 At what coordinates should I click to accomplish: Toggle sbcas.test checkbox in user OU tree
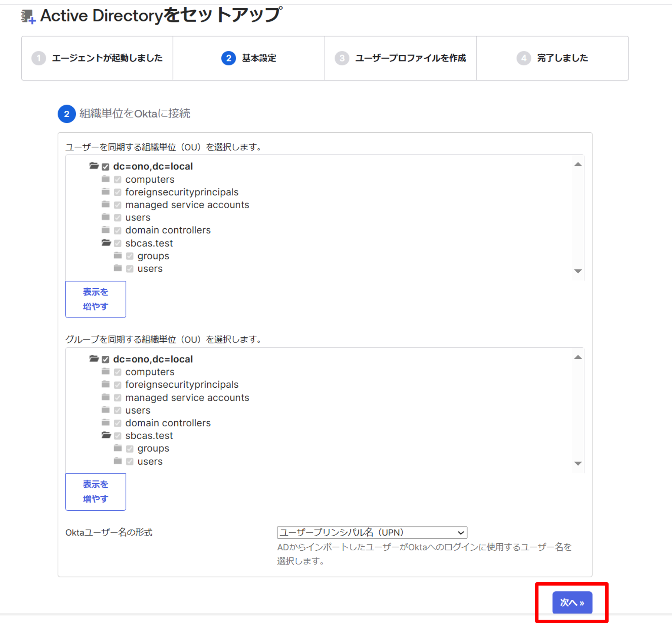(118, 243)
